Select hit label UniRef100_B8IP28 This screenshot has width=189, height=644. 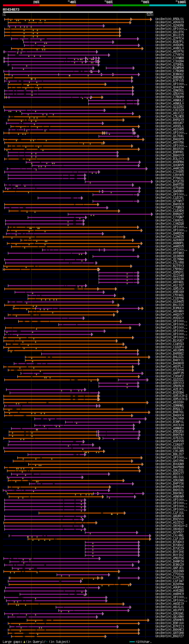click(170, 149)
